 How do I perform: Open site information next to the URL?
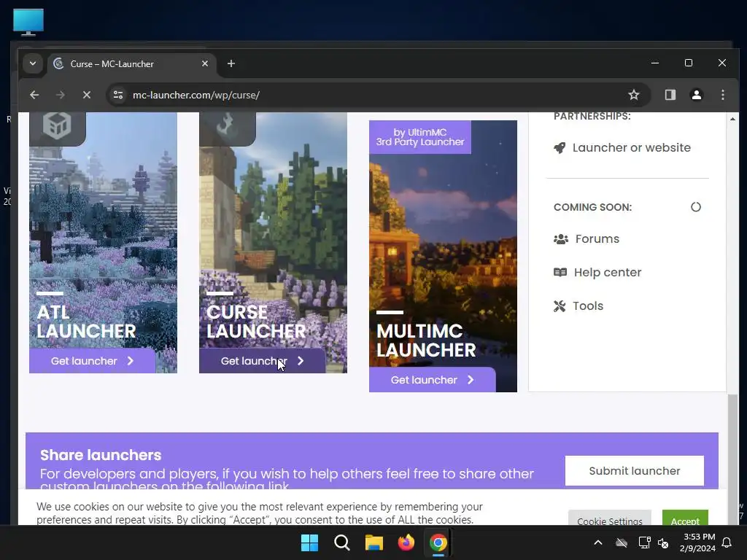(x=118, y=95)
